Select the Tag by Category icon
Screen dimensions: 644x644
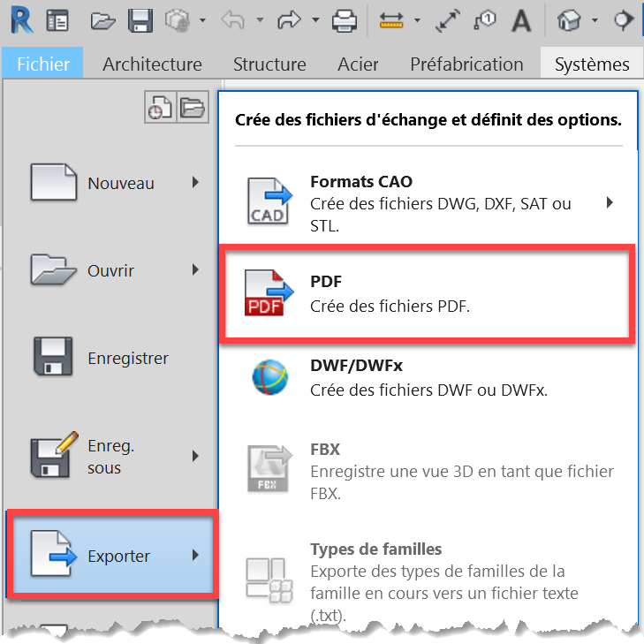[x=485, y=20]
